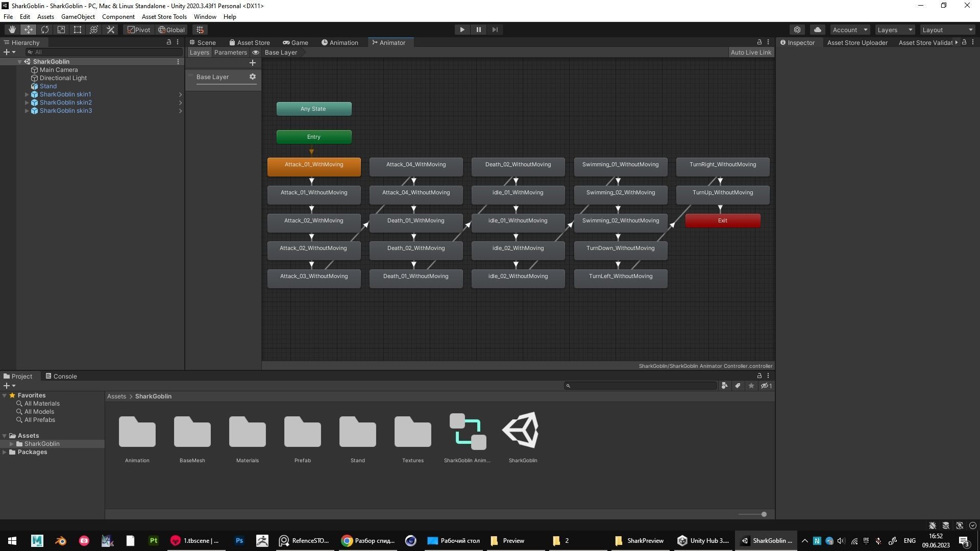The height and width of the screenshot is (551, 980).
Task: Click the cloud services icon
Action: (x=817, y=30)
